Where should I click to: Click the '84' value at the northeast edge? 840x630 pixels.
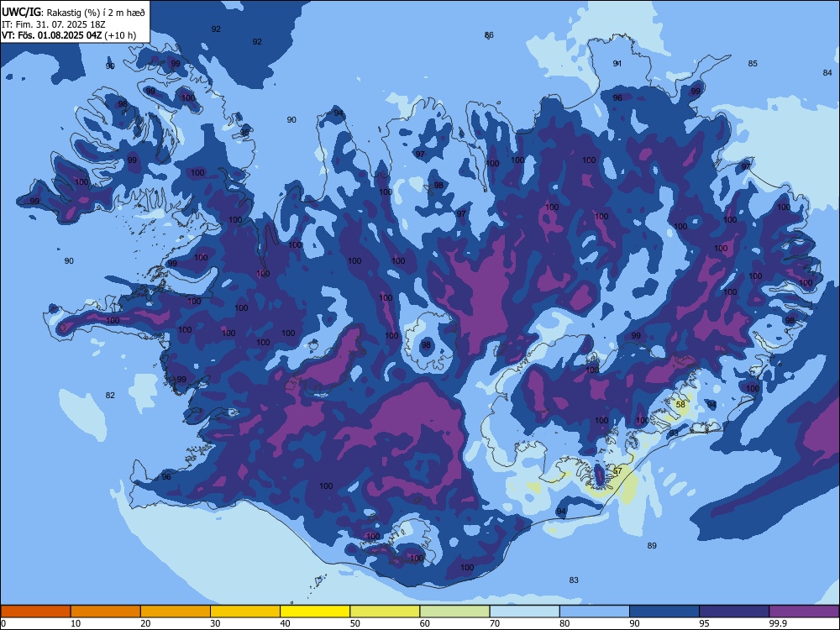click(827, 73)
